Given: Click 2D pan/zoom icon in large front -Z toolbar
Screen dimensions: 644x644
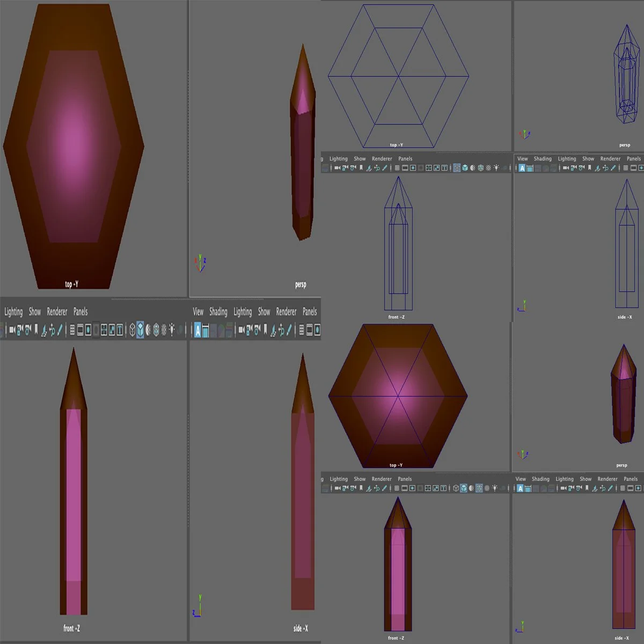Looking at the screenshot, I should point(52,330).
